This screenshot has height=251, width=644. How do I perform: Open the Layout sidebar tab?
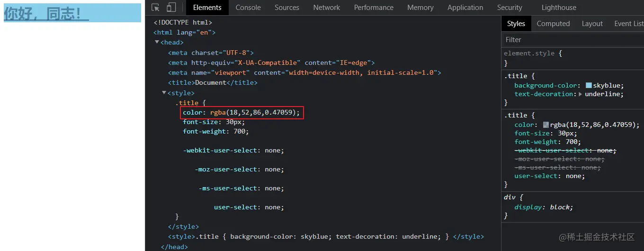[x=592, y=24]
